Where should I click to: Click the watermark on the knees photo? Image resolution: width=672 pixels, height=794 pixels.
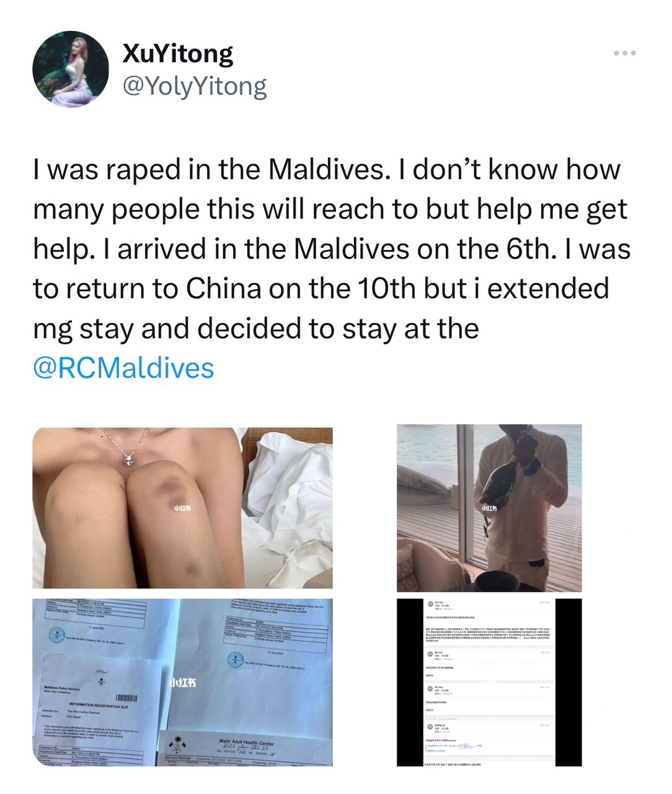click(x=182, y=508)
